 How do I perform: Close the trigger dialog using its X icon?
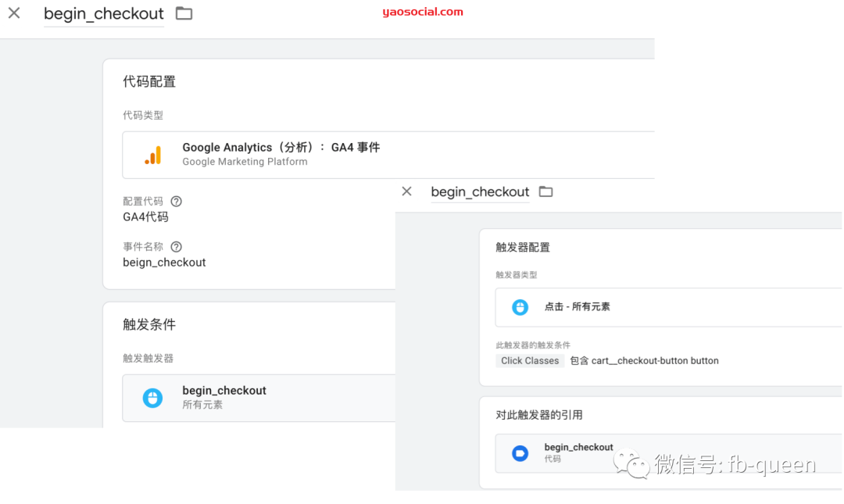(406, 191)
